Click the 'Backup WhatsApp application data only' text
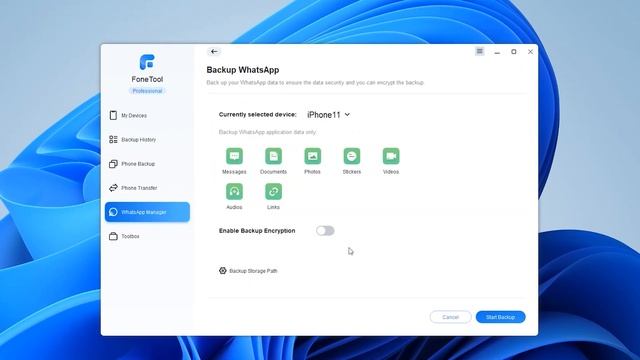The width and height of the screenshot is (640, 360). point(267,132)
